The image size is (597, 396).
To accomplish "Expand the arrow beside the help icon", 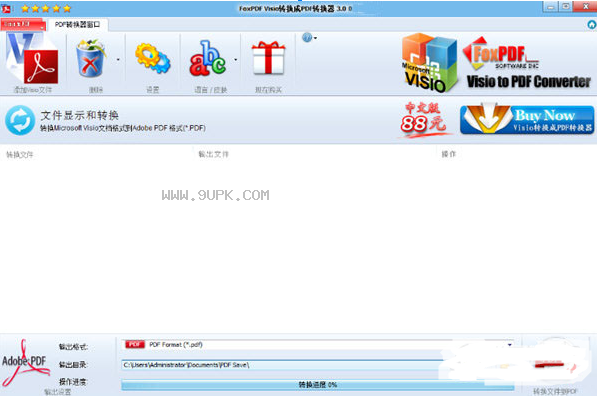I will [x=315, y=38].
